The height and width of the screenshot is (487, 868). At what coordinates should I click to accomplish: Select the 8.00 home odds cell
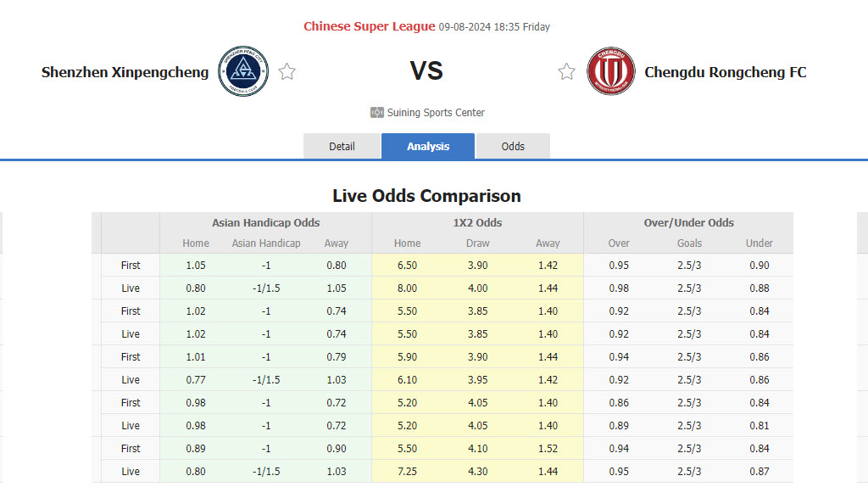click(407, 288)
